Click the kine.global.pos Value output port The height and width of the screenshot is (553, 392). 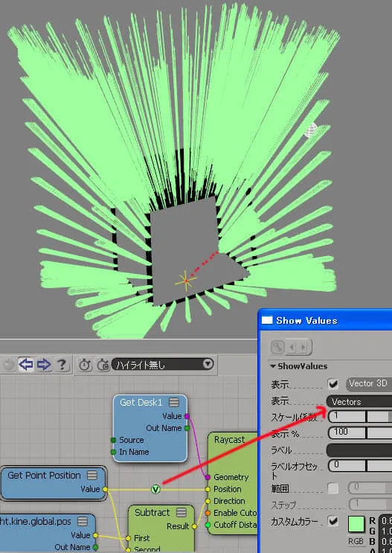[94, 535]
